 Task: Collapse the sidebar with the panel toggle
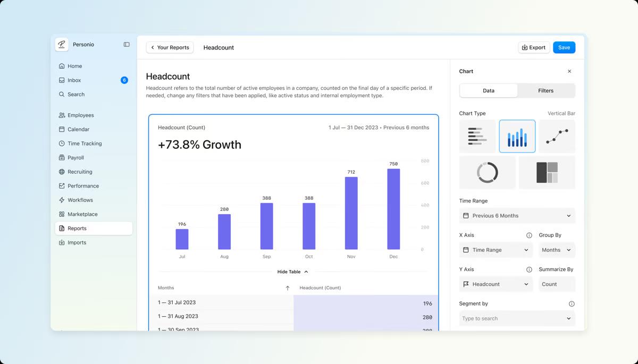(126, 44)
